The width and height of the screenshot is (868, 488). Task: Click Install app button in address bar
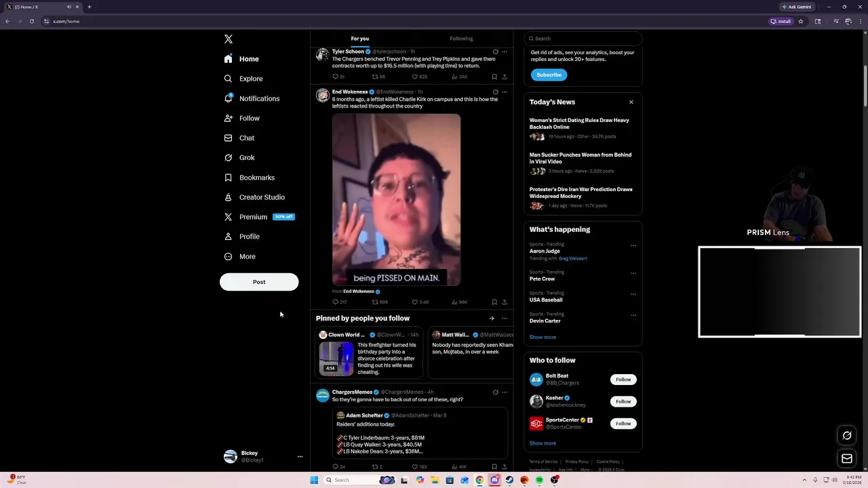781,21
